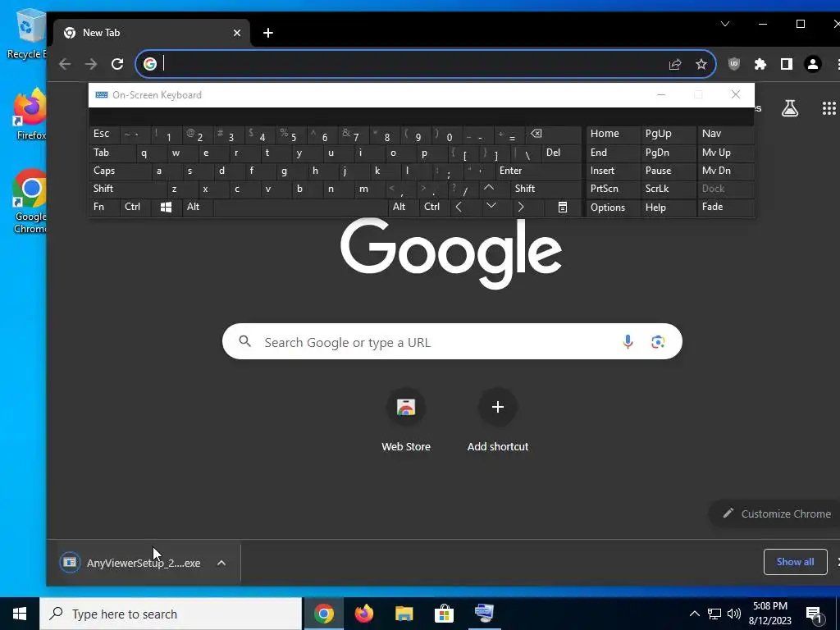The image size is (840, 630).
Task: Click Show all downloads button
Action: (795, 562)
